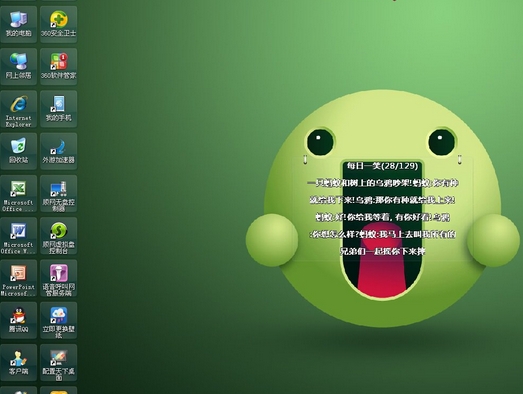
Task: Open the 我的电脑 desktop icon
Action: [19, 24]
